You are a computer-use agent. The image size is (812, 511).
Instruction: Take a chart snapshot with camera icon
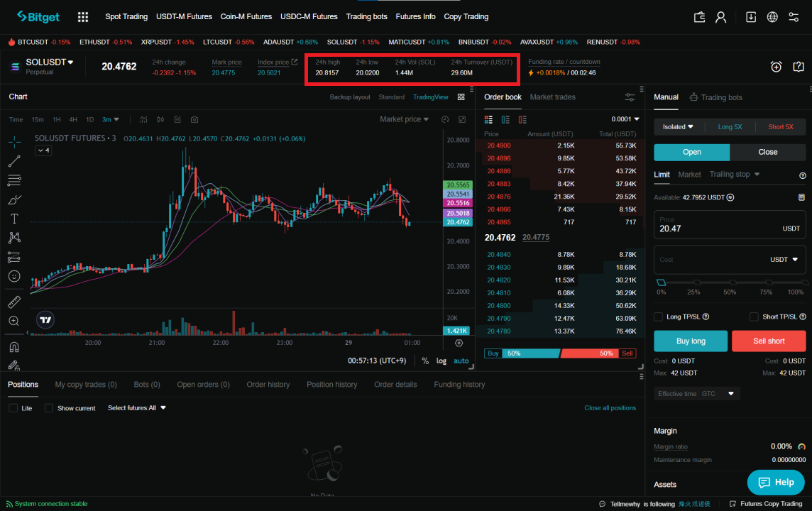(194, 120)
